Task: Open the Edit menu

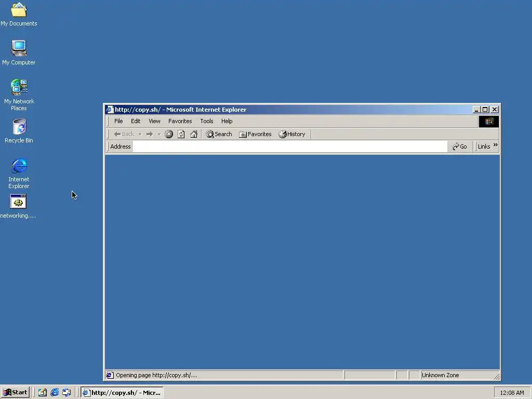Action: 136,121
